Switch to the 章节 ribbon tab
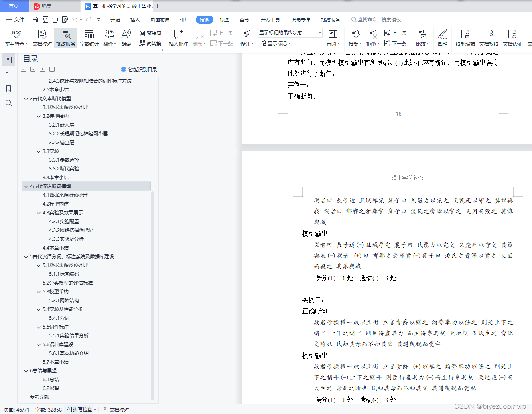The height and width of the screenshot is (414, 532). [x=244, y=20]
